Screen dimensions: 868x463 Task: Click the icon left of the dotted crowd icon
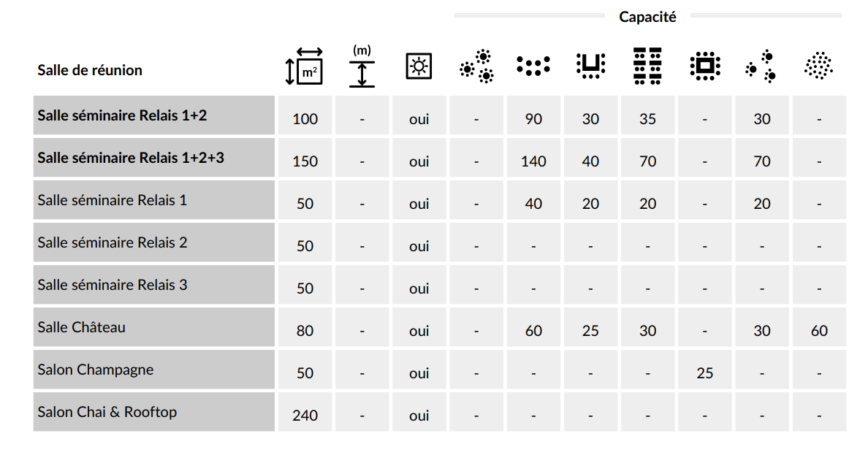coord(761,66)
